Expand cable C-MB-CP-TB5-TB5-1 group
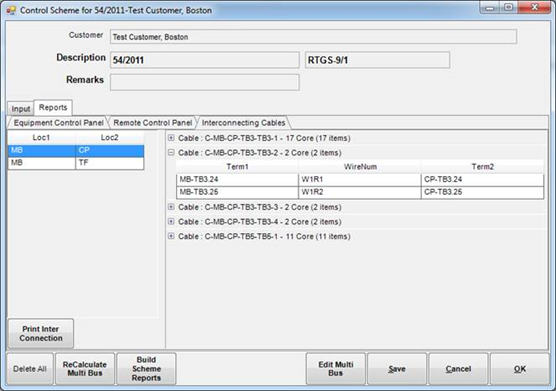556x391 pixels. 171,236
